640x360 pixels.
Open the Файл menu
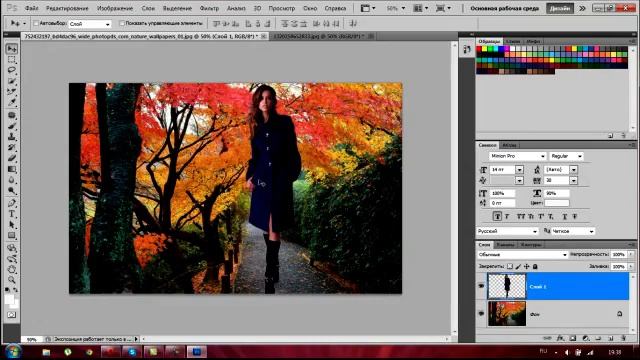[x=31, y=8]
